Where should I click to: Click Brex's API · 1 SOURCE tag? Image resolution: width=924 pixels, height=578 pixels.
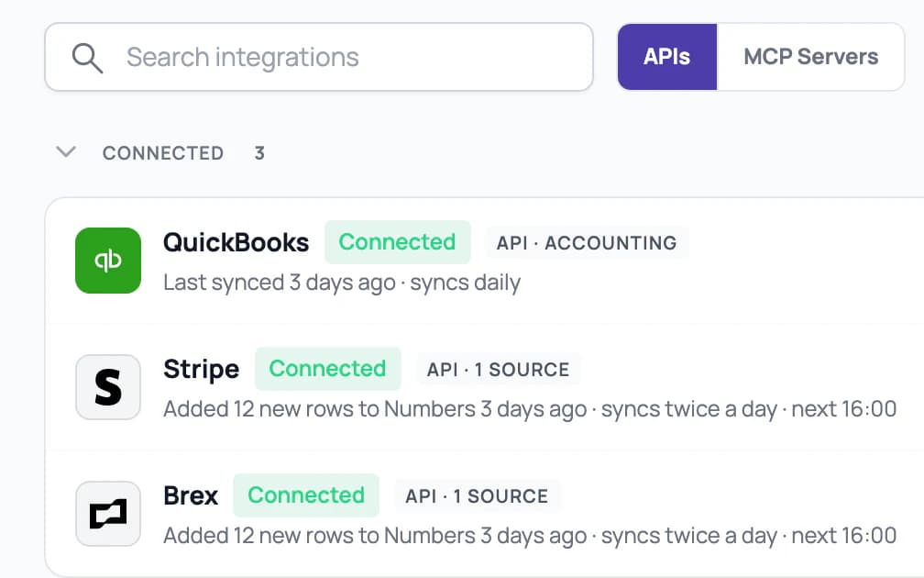coord(477,496)
